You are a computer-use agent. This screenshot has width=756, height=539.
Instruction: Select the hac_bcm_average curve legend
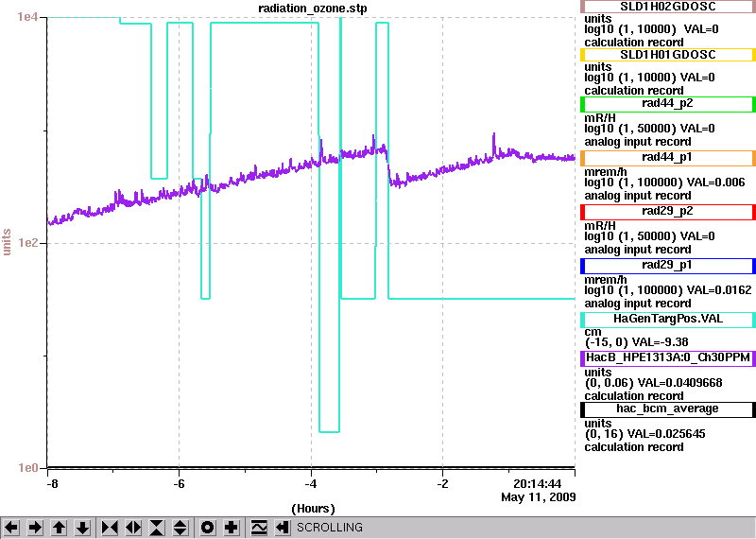668,409
